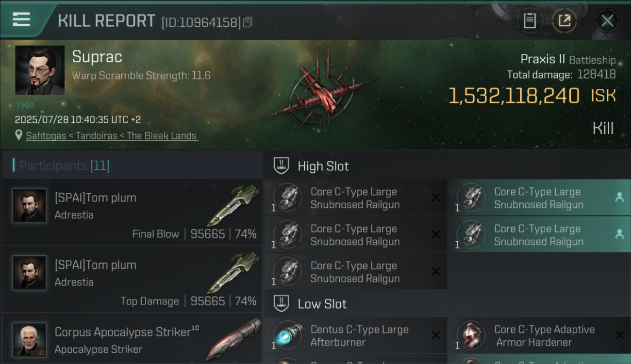This screenshot has width=631, height=364.
Task: Click the Low Slot shield icon
Action: tap(282, 304)
